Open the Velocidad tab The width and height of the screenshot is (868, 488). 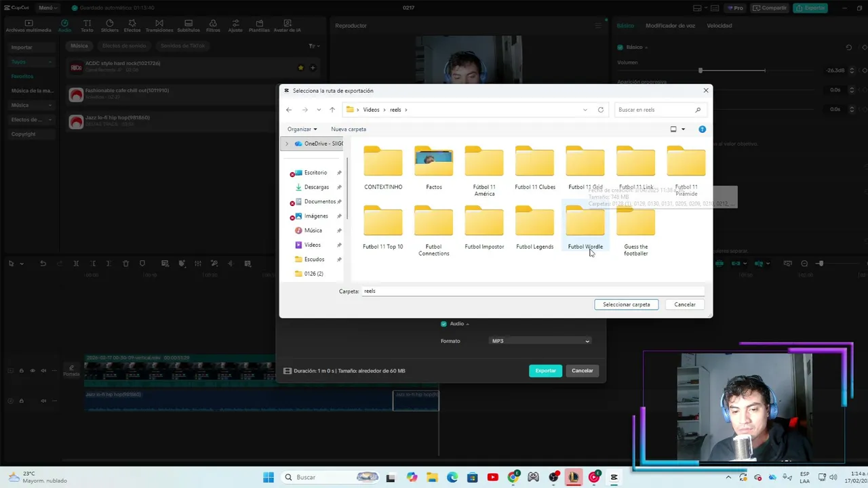[719, 26]
